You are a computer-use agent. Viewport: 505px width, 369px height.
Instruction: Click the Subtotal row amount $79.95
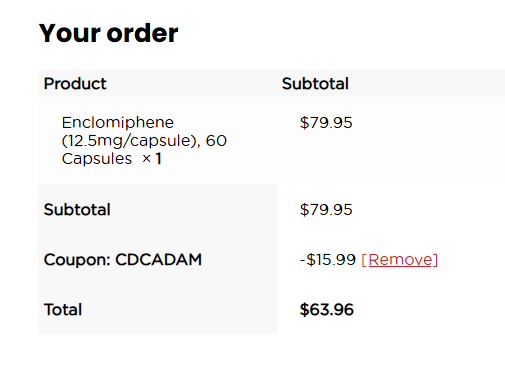pyautogui.click(x=326, y=210)
